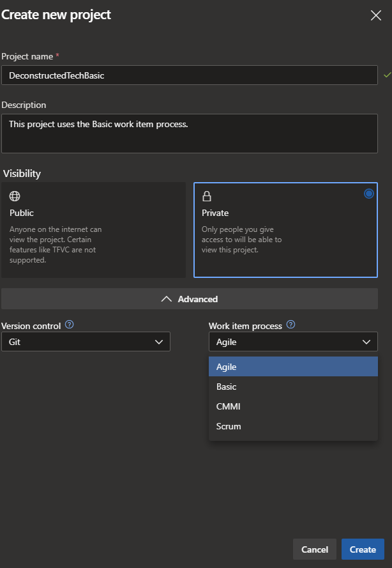Click the green project name validation checkmark

pyautogui.click(x=387, y=75)
